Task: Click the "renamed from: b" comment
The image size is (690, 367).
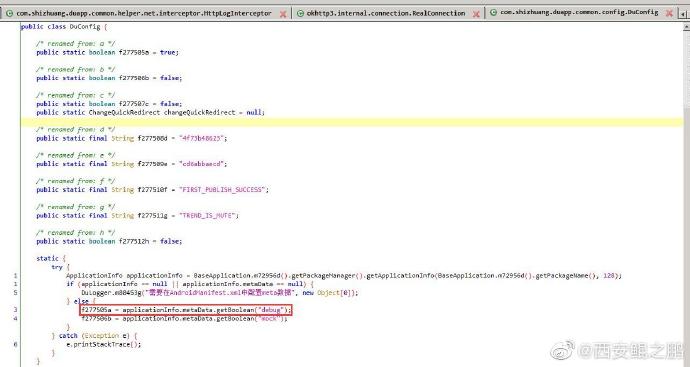Action: (x=75, y=70)
